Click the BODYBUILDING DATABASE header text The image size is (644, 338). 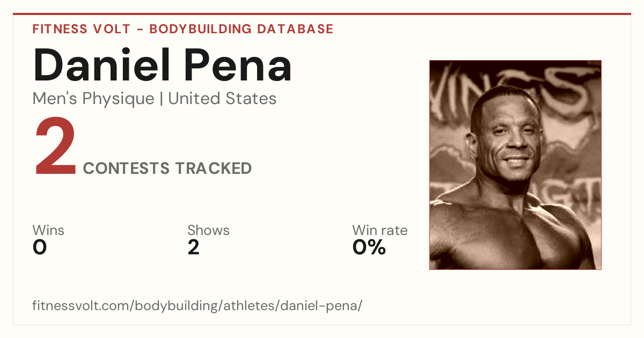[x=241, y=29]
